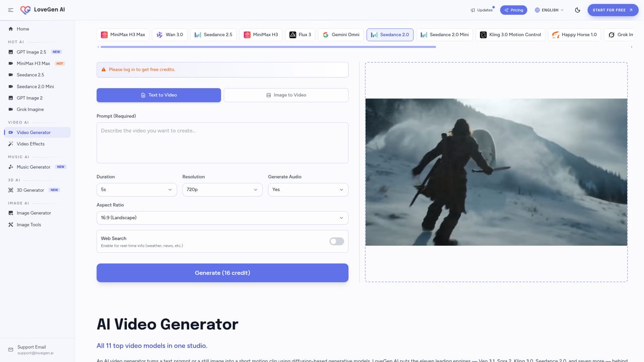The image size is (644, 362).
Task: Open Grok Imagine in sidebar
Action: [37, 109]
